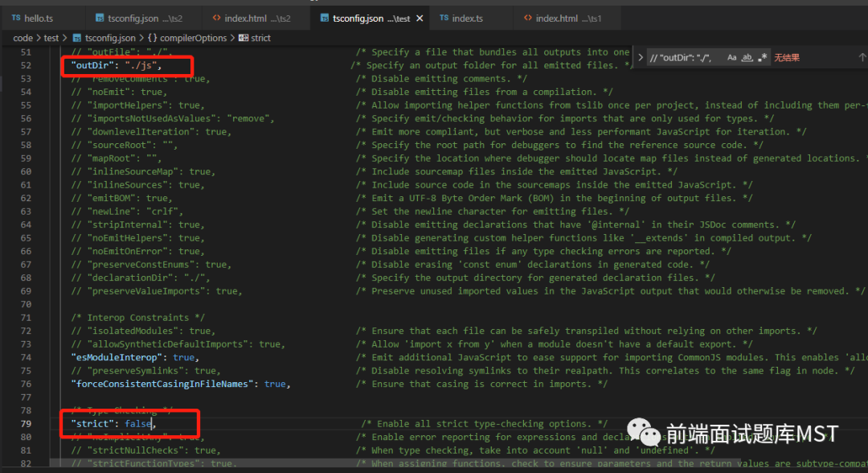Go to previous match arrow in find widget
868x473 pixels.
[x=861, y=58]
